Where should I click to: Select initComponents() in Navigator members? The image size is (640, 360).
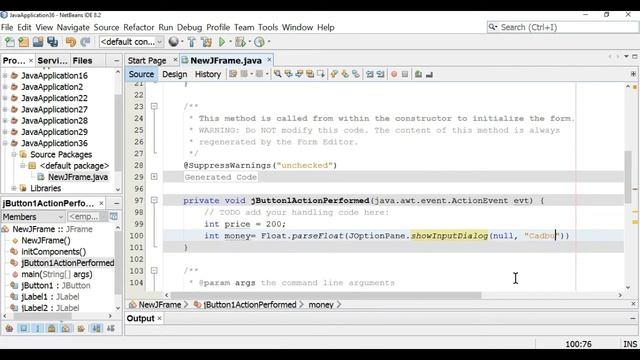tap(53, 251)
